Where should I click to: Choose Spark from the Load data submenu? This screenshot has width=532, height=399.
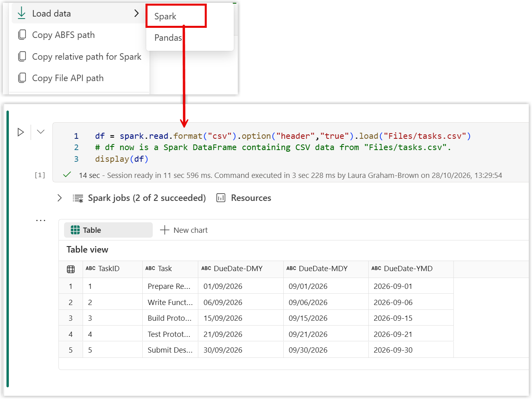point(176,16)
